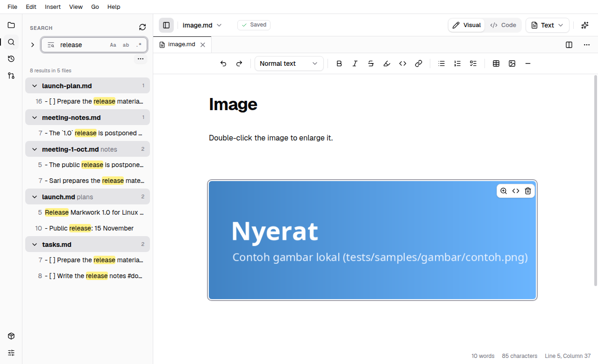Close the image.md tab
This screenshot has height=364, width=598.
click(203, 45)
